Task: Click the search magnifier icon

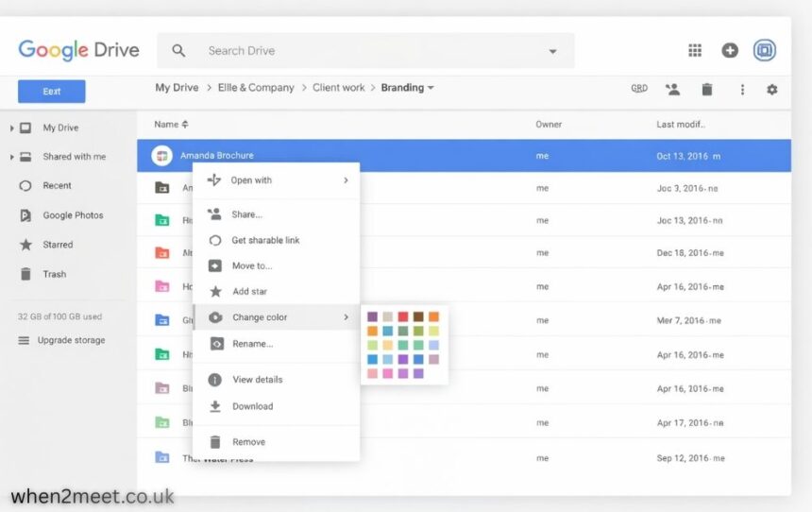Action: tap(178, 51)
